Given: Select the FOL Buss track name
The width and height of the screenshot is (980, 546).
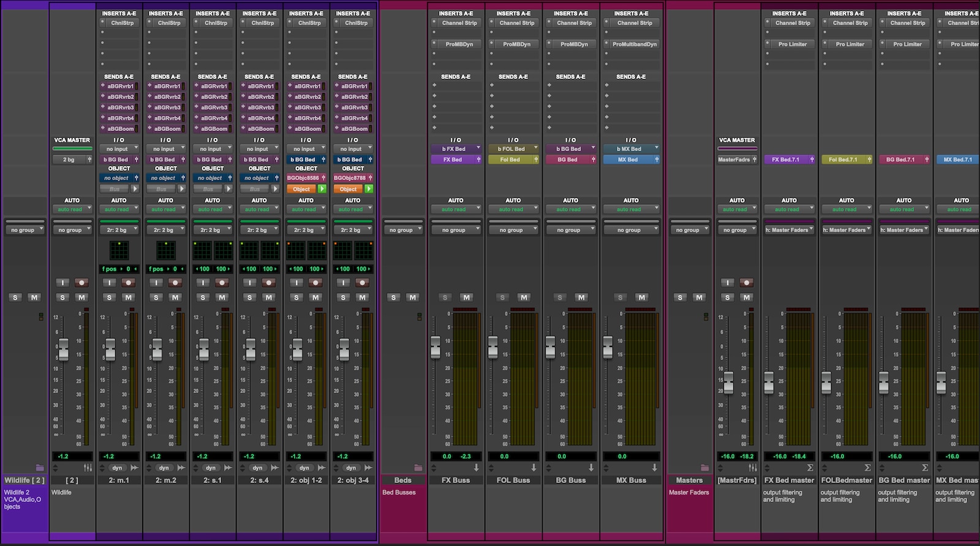Looking at the screenshot, I should (x=513, y=481).
